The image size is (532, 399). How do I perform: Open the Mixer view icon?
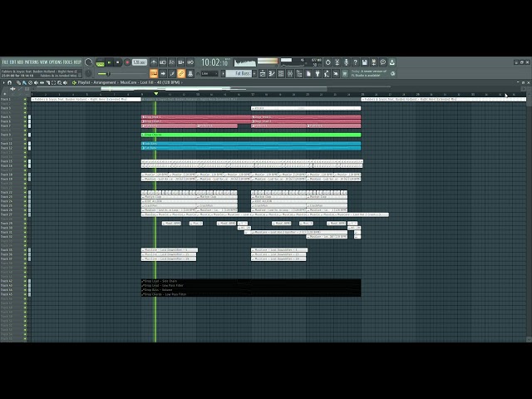click(290, 74)
